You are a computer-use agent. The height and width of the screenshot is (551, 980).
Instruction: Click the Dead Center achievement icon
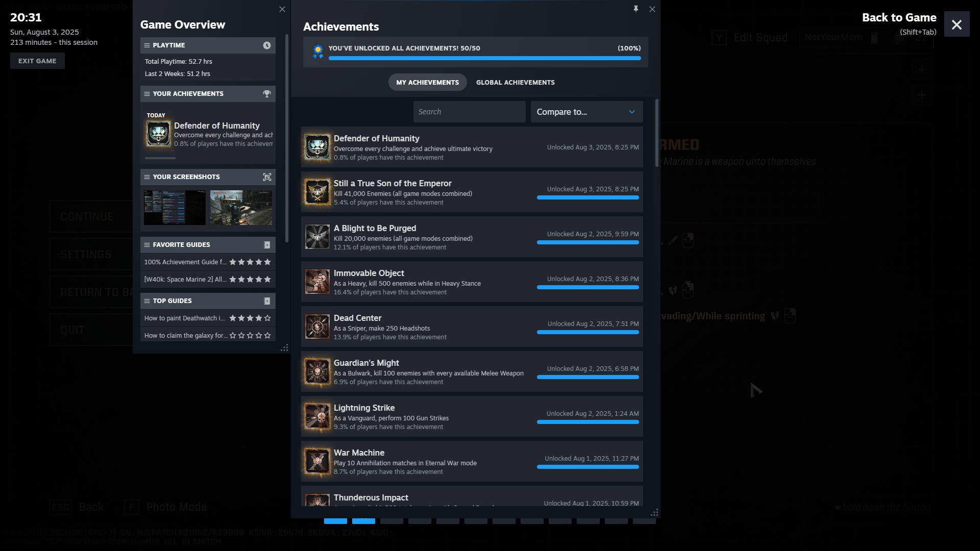point(317,327)
